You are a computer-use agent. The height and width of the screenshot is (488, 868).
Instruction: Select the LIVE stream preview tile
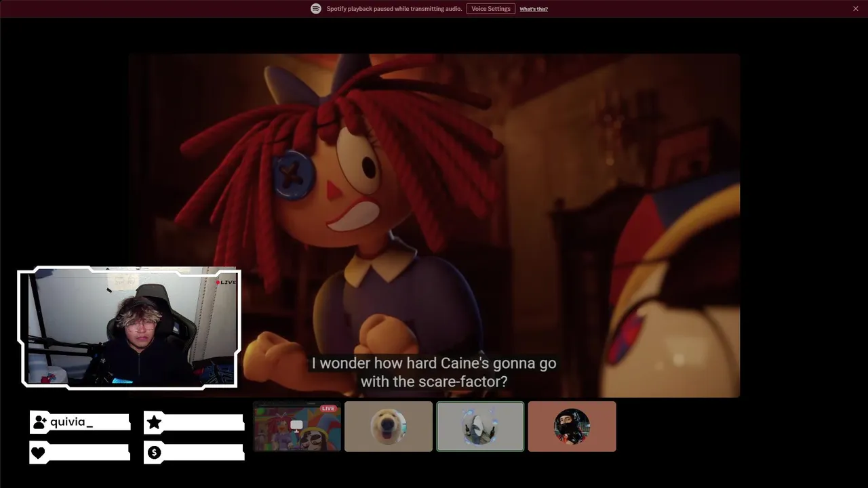pyautogui.click(x=297, y=426)
